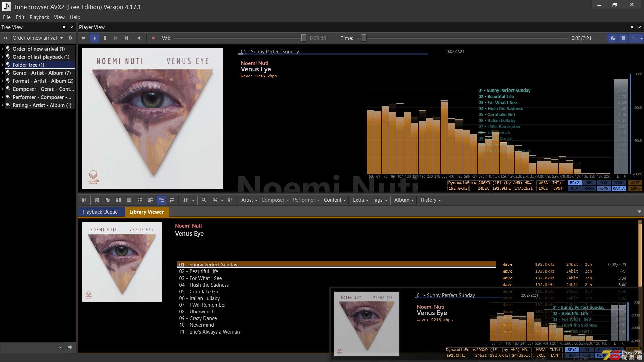Expand 'Format - Artist - Album (2)' tree node
Viewport: 644px width, 362px height.
(3, 81)
